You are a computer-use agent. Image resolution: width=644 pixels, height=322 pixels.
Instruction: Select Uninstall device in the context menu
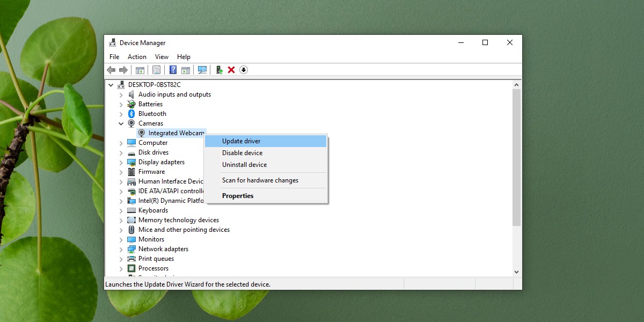click(244, 164)
